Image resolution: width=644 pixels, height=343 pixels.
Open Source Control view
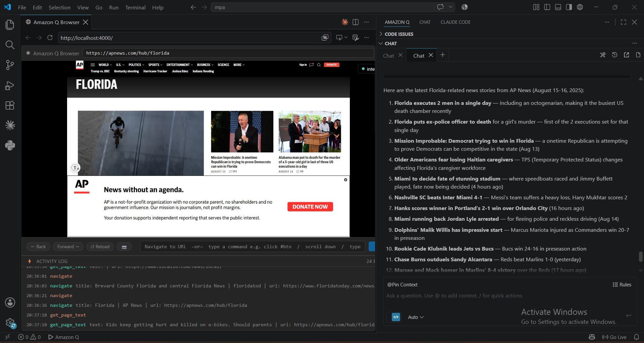point(10,65)
